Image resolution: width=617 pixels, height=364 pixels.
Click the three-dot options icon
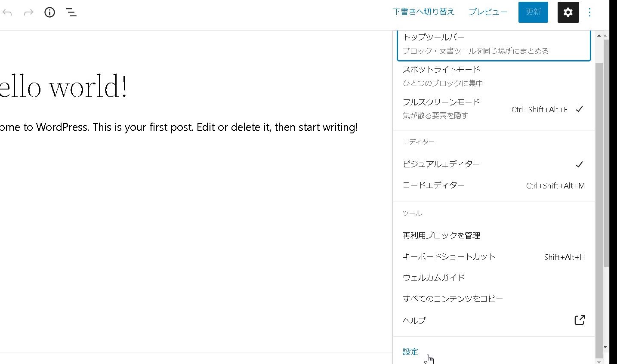pos(589,12)
